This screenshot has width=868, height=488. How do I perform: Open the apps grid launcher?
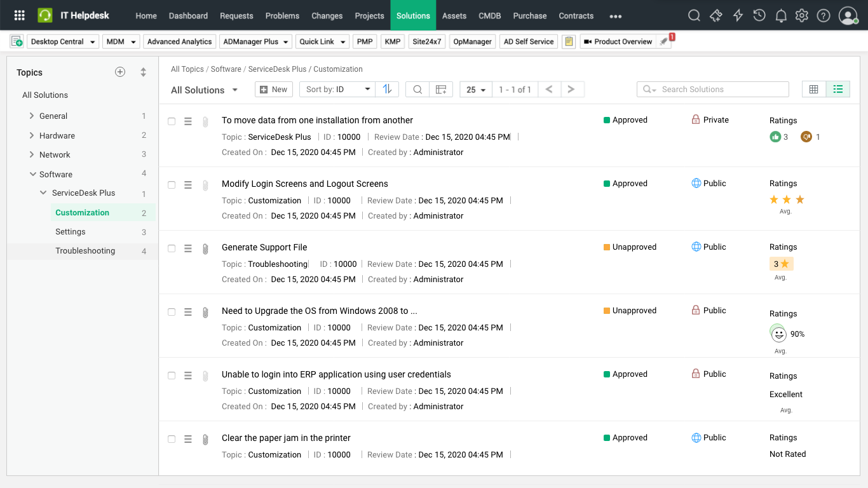pyautogui.click(x=20, y=15)
